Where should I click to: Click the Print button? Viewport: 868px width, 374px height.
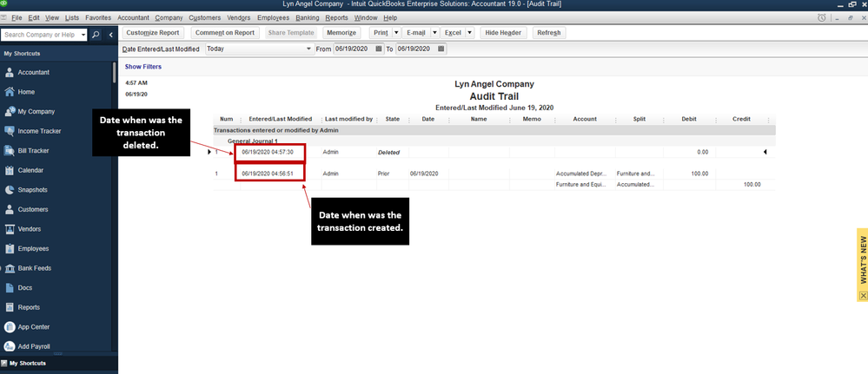(x=381, y=33)
